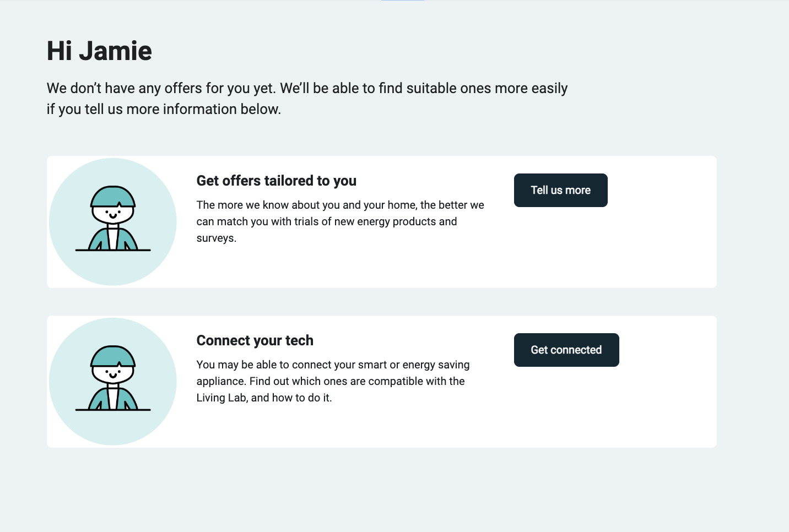Click the teal hair of the top card's character

point(112,196)
